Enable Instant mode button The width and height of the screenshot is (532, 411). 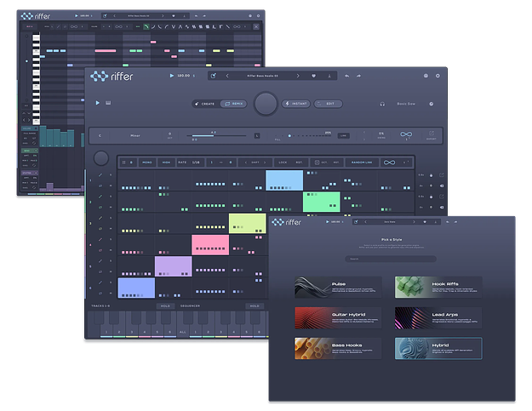click(x=296, y=104)
